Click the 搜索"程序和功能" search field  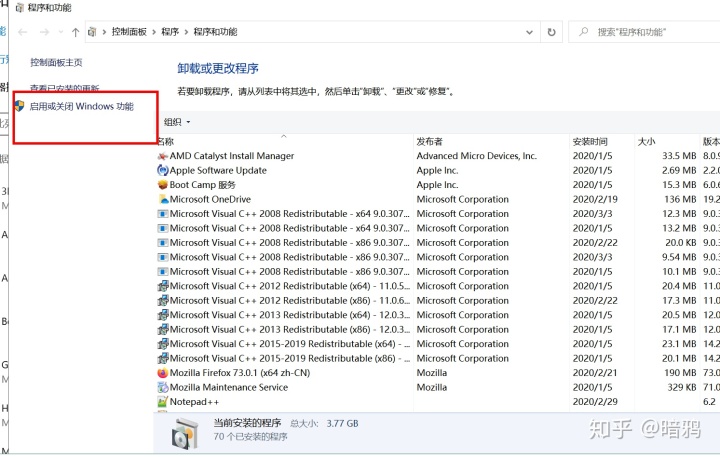click(x=644, y=32)
